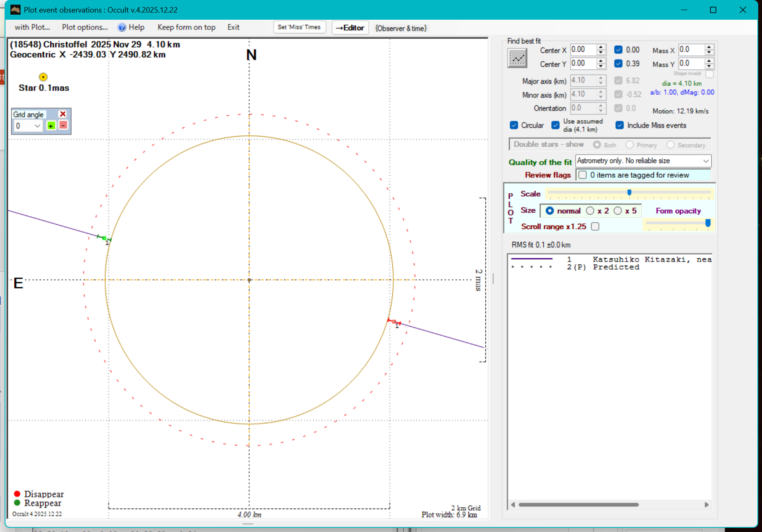Viewport: 762px width, 532px height.
Task: Click the Find best fit graph icon
Action: click(517, 58)
